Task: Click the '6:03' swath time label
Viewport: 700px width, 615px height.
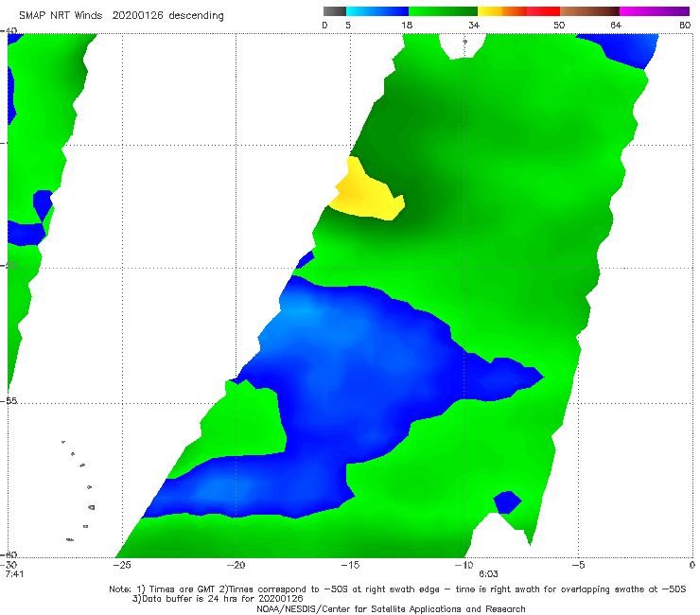Action: pos(488,573)
